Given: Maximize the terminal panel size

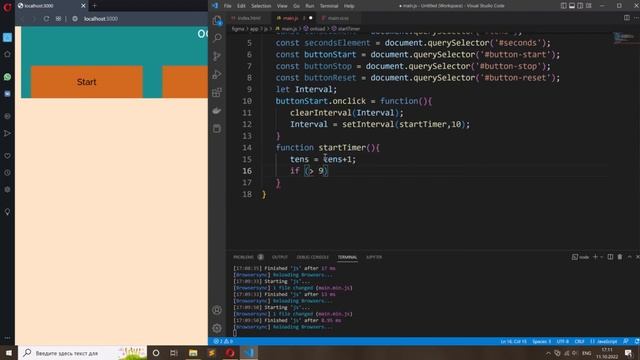Looking at the screenshot, I should [x=629, y=257].
